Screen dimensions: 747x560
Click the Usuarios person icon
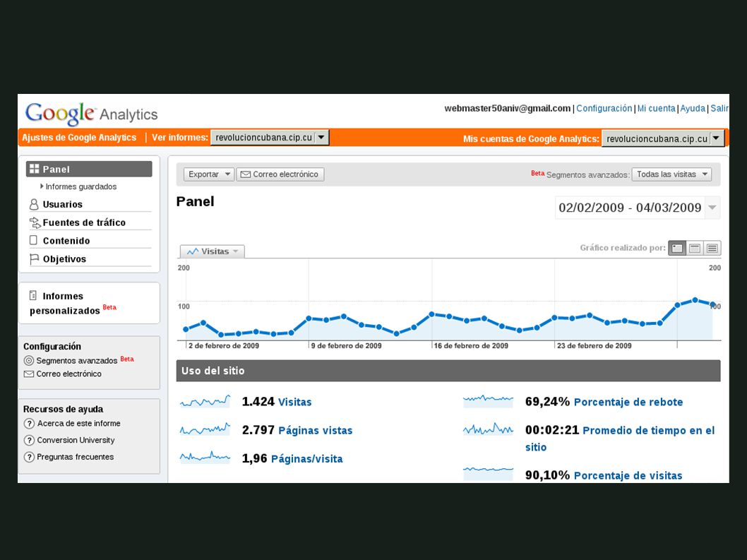click(34, 205)
